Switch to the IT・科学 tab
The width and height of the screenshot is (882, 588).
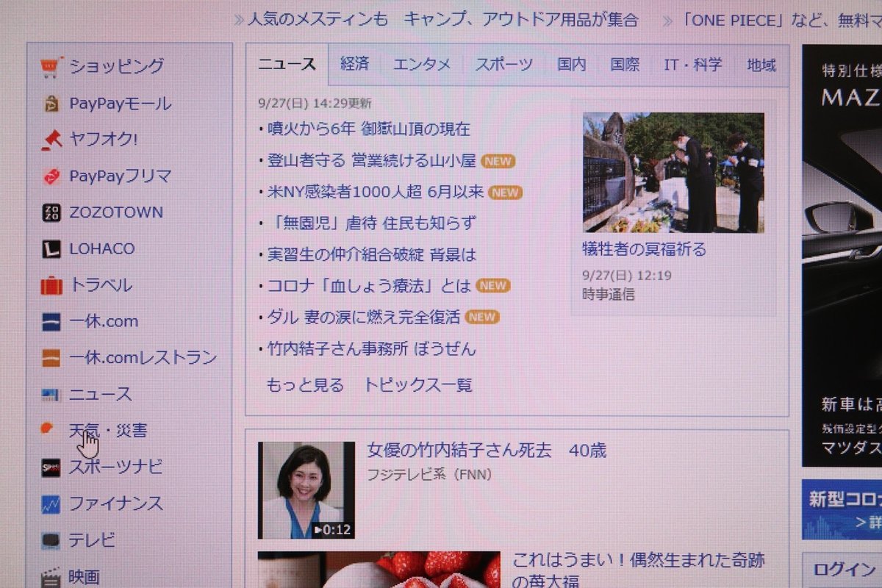pos(692,65)
